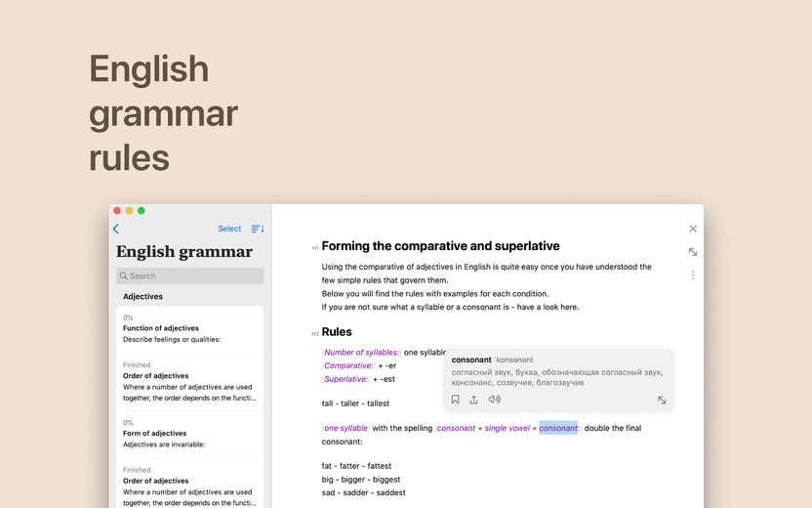The height and width of the screenshot is (508, 812).
Task: Focus the Search field
Action: (189, 275)
